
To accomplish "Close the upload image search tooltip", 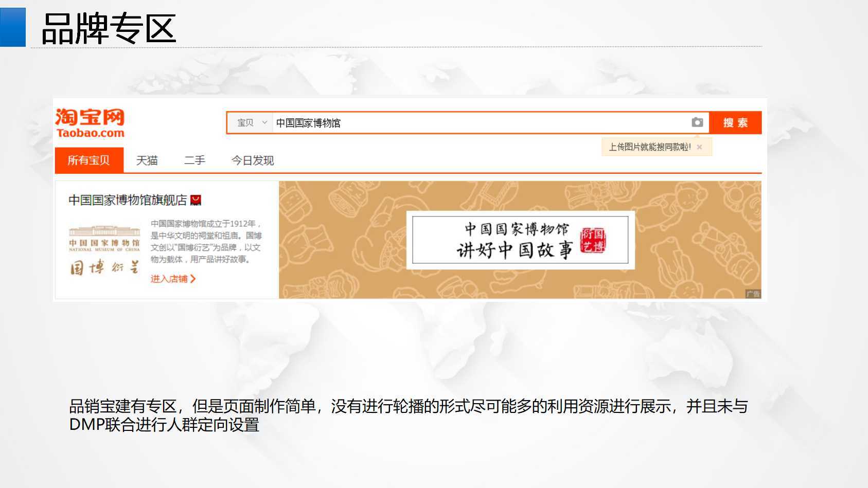I will [699, 147].
